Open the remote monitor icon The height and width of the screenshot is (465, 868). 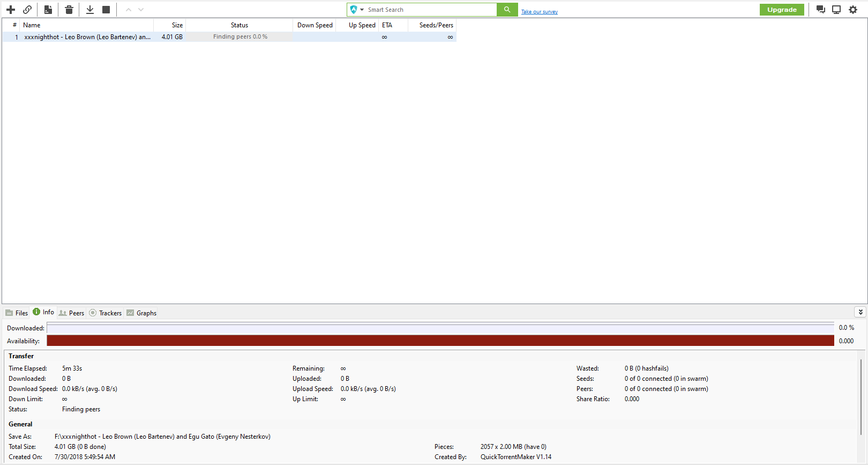pos(836,10)
